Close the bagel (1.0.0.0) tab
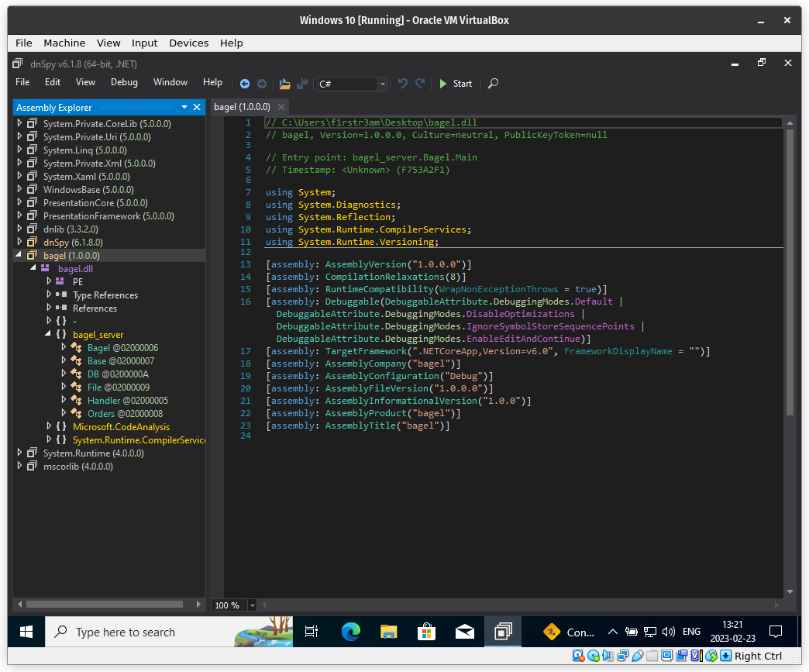The height and width of the screenshot is (672, 809). click(281, 108)
